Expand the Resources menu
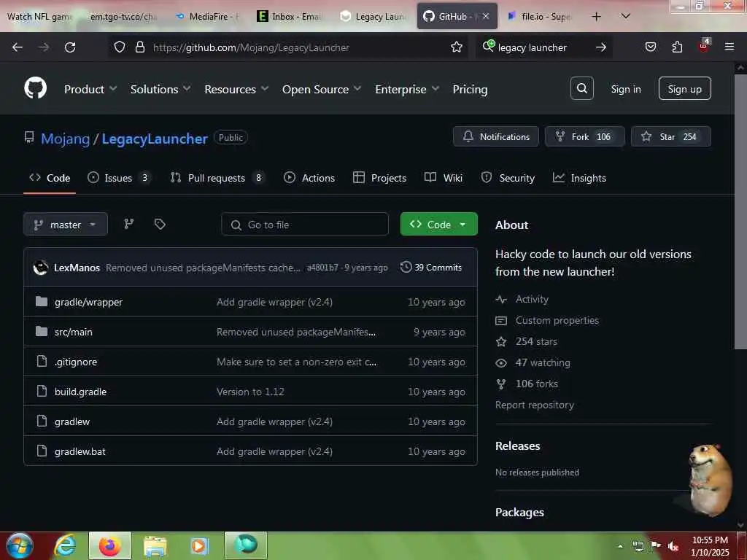Viewport: 747px width, 560px height. pos(237,89)
